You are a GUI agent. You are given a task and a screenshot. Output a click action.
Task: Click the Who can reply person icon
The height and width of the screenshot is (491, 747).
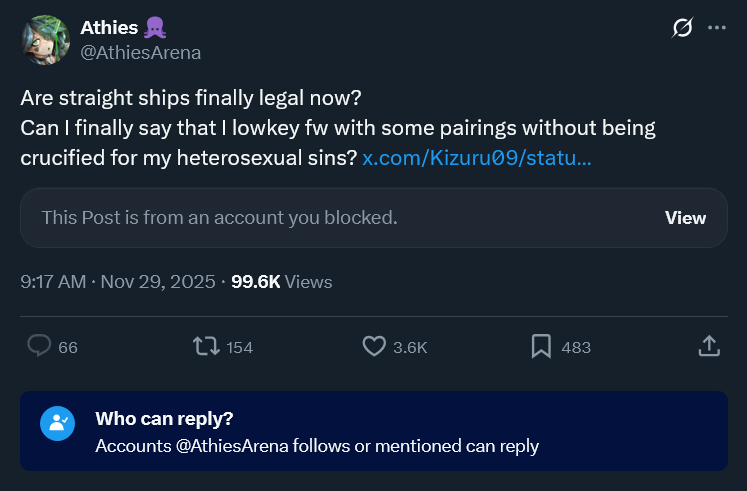(57, 423)
